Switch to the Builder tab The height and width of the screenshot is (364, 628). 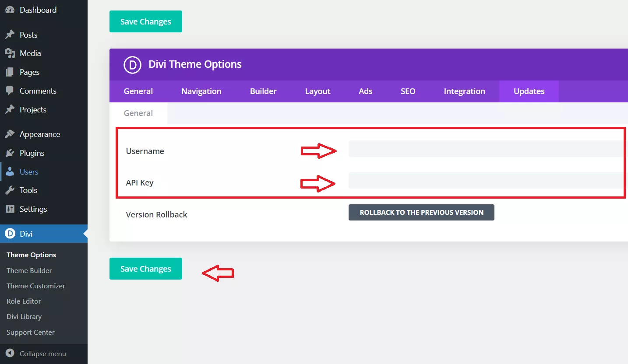[x=263, y=91]
